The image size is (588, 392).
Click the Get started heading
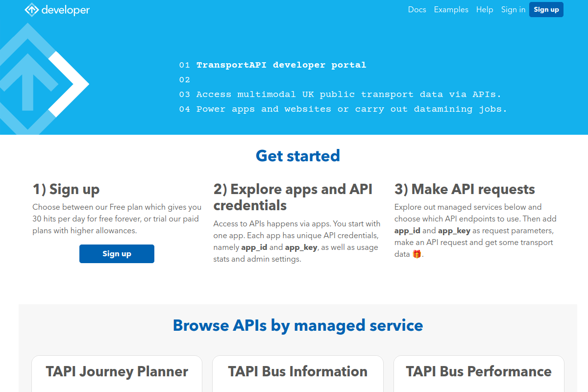click(298, 156)
